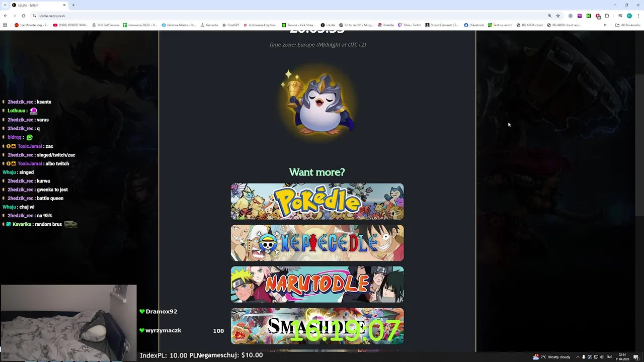Open the ChatGPT bookmark

coord(230,25)
